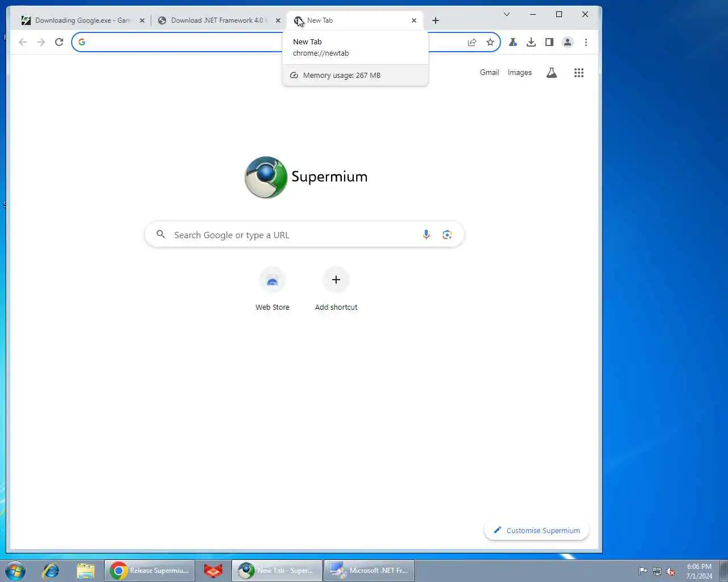Click the Memory usage: 267 MB text

pyautogui.click(x=342, y=75)
